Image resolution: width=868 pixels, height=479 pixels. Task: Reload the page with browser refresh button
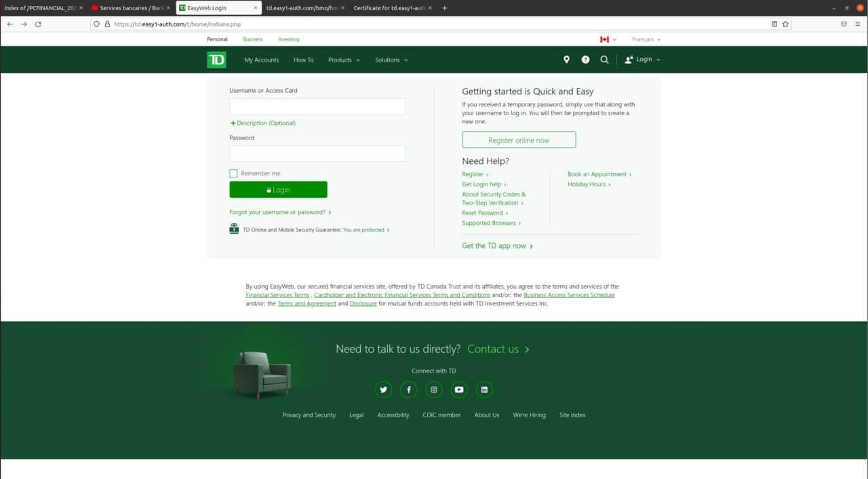click(38, 24)
